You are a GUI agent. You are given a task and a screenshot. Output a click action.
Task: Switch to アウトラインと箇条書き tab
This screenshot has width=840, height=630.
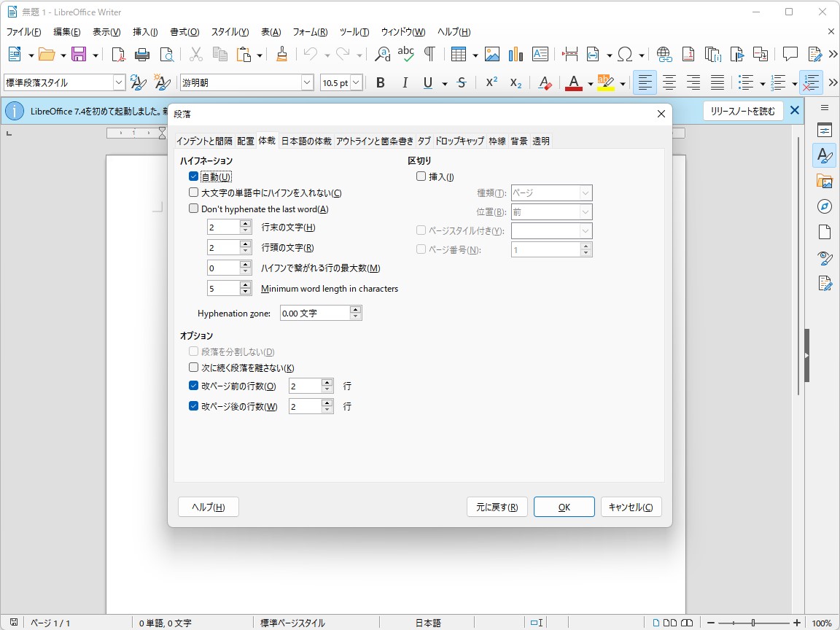coord(375,141)
